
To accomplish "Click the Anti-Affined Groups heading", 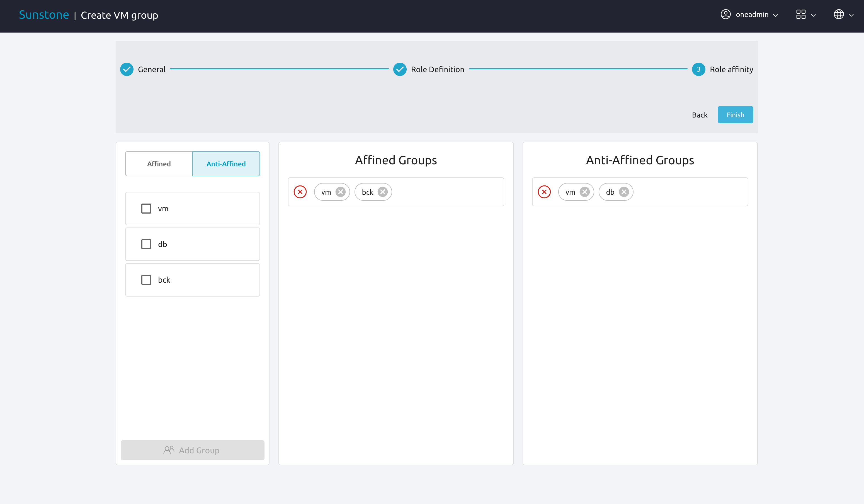I will [640, 160].
